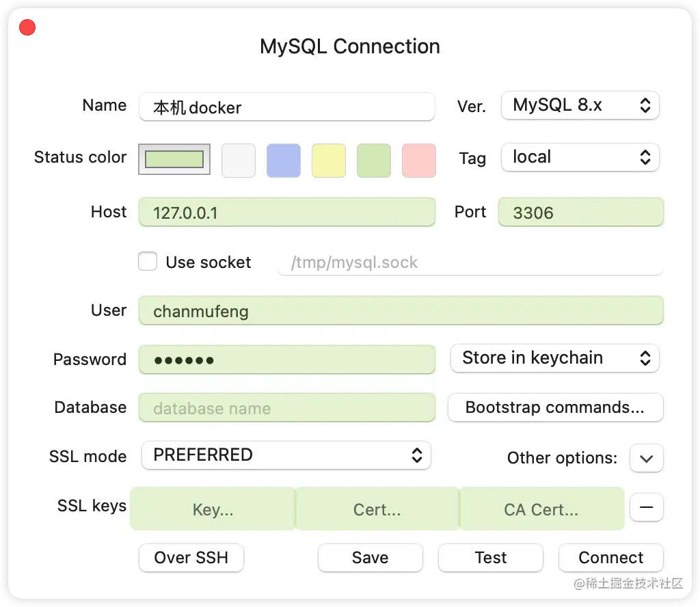Click the Port field showing 3306
Viewport: 700px width, 607px height.
[581, 212]
